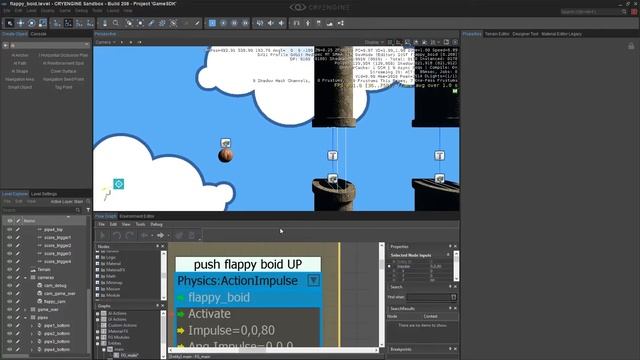Screen dimensions: 640x360
Task: Select the cyan camera entity icon in the viewport
Action: (119, 184)
